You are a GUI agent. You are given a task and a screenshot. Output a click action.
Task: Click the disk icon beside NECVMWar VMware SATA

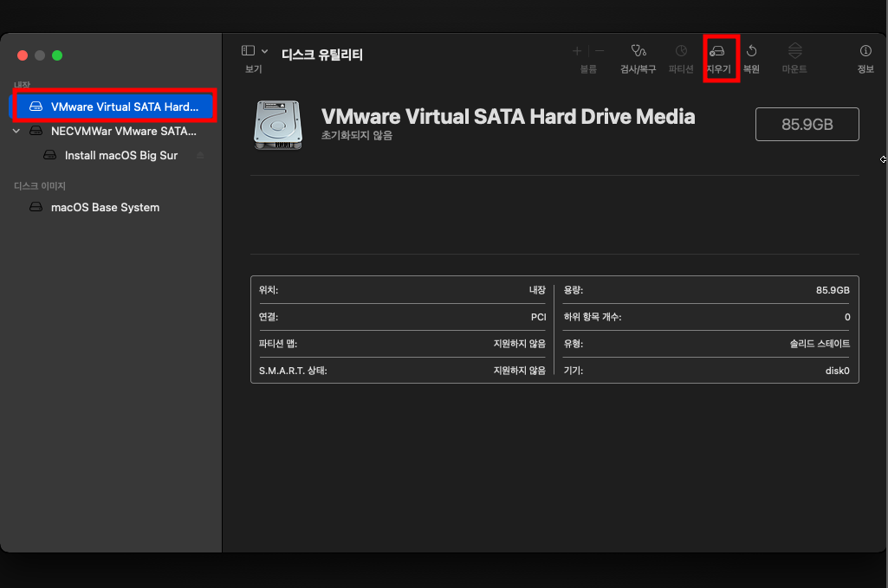click(36, 131)
